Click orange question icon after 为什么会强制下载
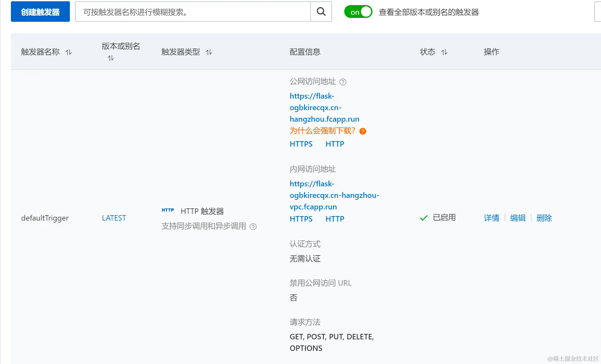Viewport: 601px width, 364px height. [363, 131]
